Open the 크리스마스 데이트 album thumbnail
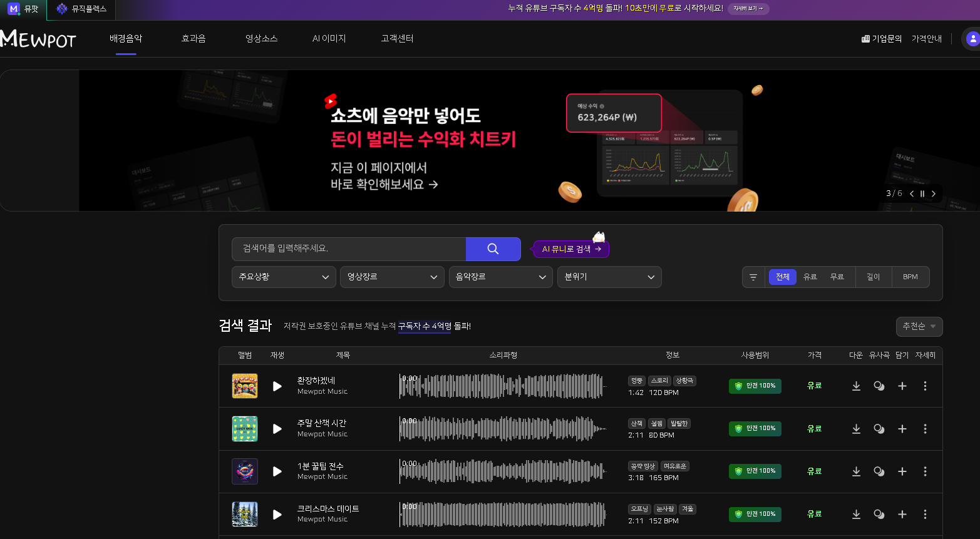980x539 pixels. (x=245, y=515)
